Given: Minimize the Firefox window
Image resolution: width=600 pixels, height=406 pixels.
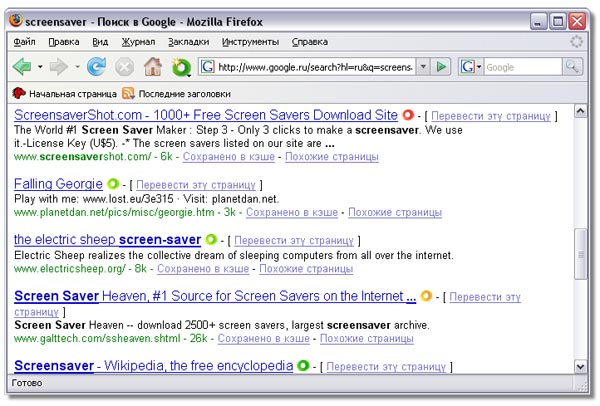Looking at the screenshot, I should (x=539, y=21).
